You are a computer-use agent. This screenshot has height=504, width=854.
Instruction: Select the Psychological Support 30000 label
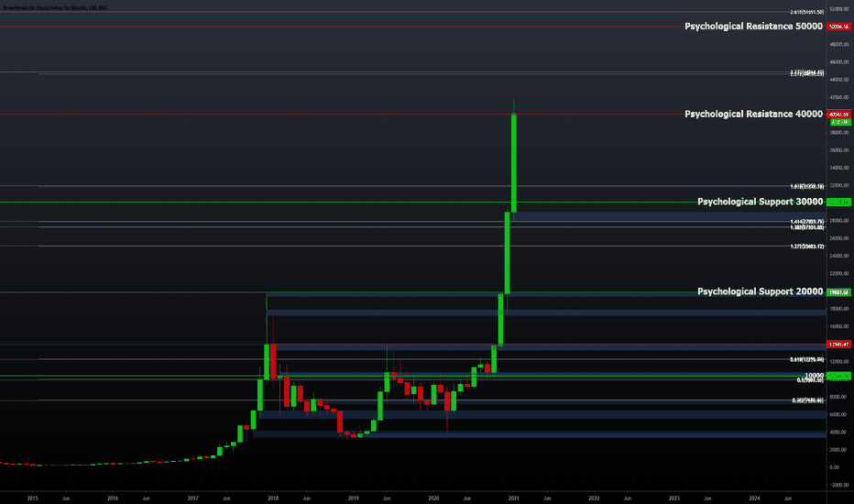[760, 202]
